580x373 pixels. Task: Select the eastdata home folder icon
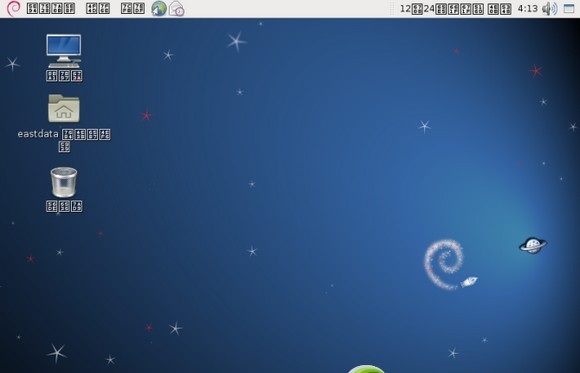tap(64, 108)
